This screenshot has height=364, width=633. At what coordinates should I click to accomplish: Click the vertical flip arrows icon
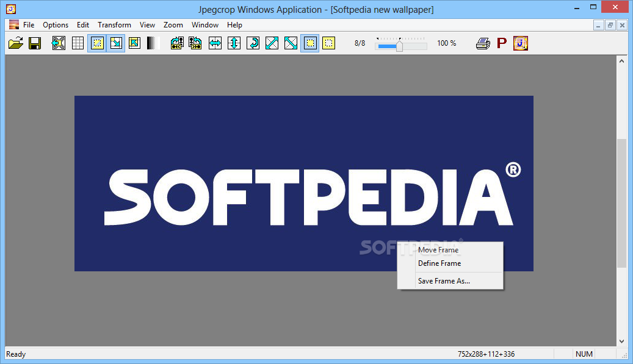pos(234,43)
